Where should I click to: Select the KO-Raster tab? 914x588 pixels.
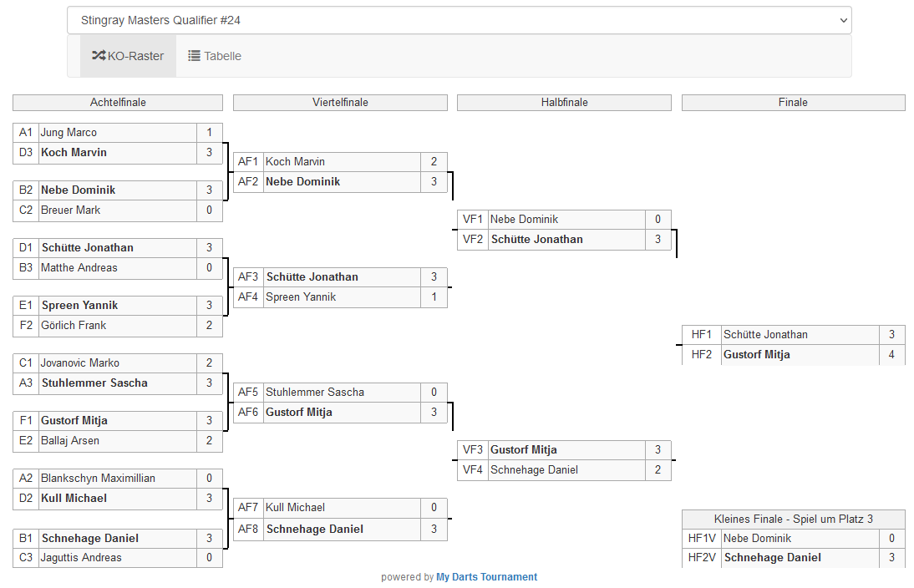[129, 56]
